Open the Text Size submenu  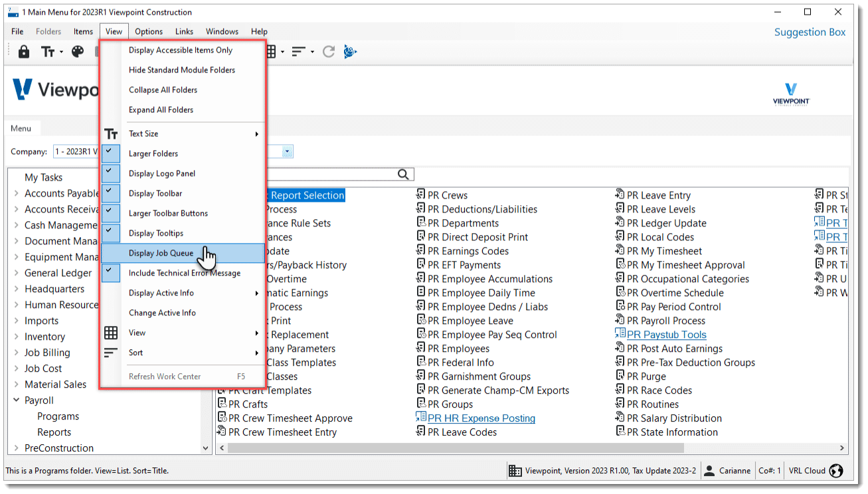pos(183,133)
